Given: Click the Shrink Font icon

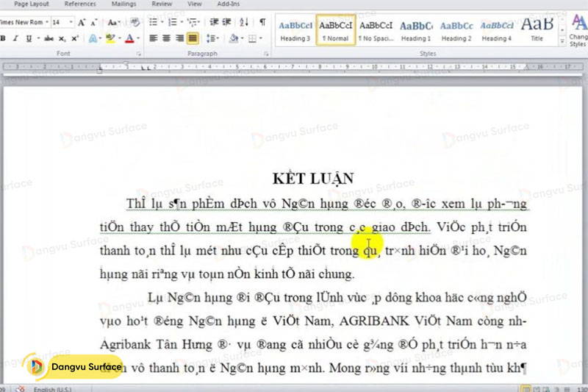Looking at the screenshot, I should [x=94, y=22].
